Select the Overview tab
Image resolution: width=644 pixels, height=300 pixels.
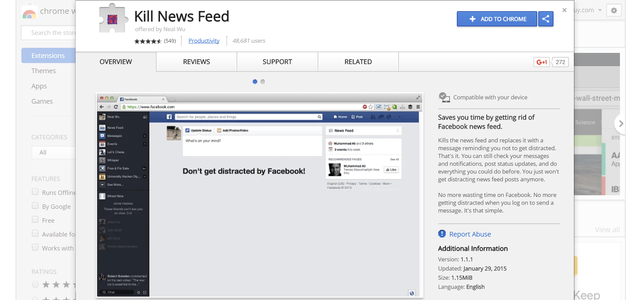tap(116, 62)
